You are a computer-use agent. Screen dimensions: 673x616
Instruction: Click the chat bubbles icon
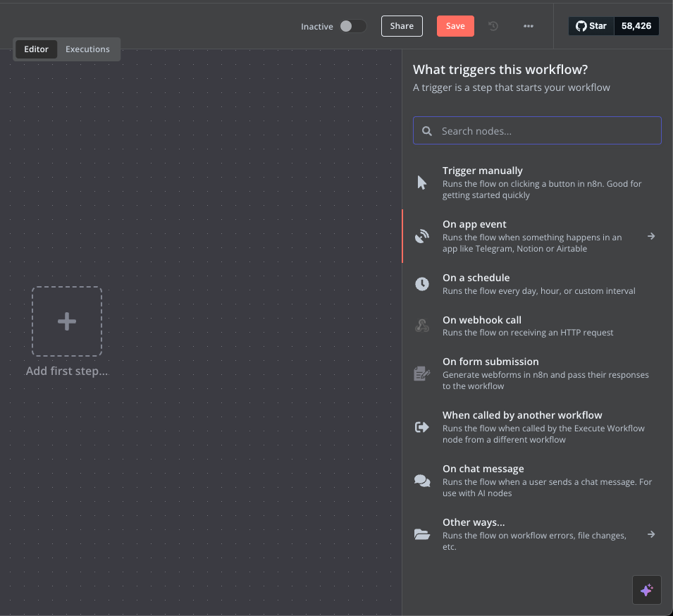coord(422,481)
